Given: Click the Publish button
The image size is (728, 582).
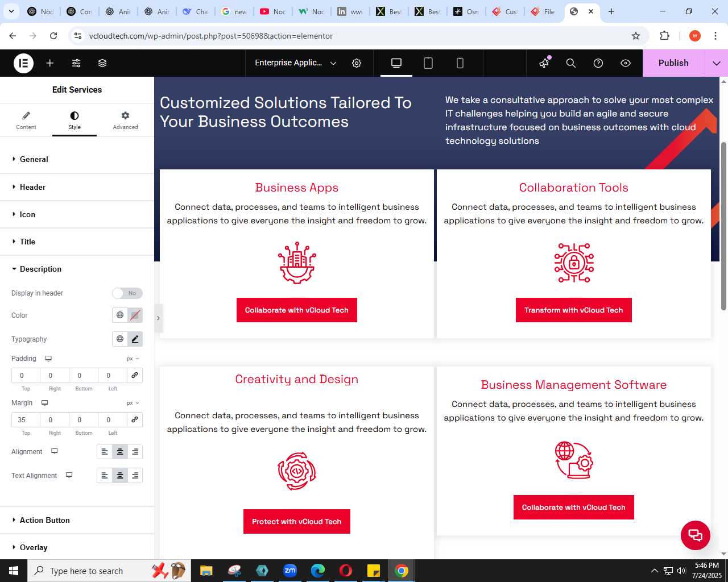Looking at the screenshot, I should click(673, 63).
